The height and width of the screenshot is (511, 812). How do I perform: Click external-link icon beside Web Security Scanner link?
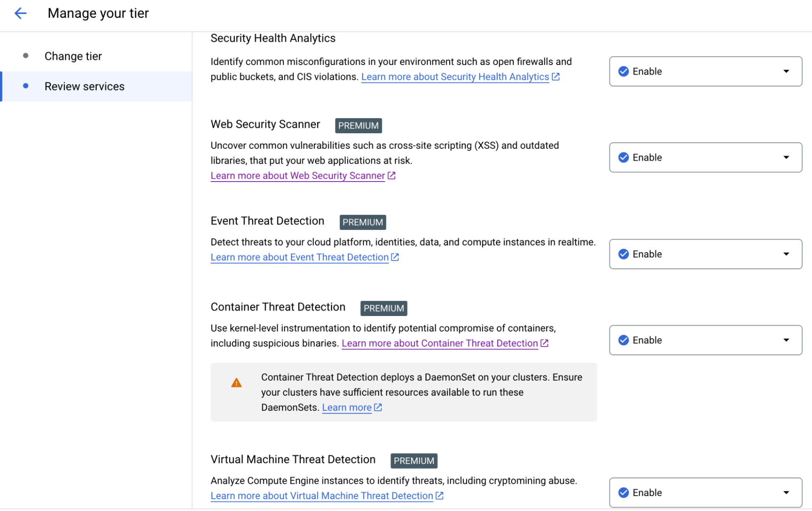tap(392, 175)
